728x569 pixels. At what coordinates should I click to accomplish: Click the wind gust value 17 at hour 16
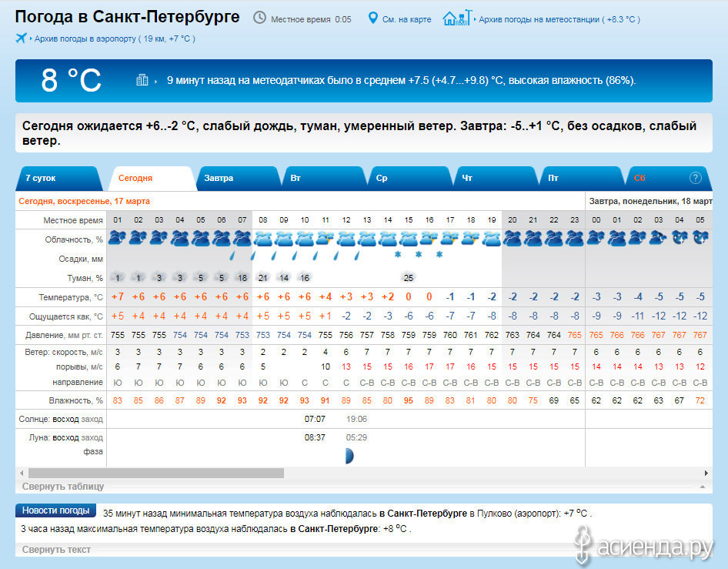pyautogui.click(x=429, y=367)
